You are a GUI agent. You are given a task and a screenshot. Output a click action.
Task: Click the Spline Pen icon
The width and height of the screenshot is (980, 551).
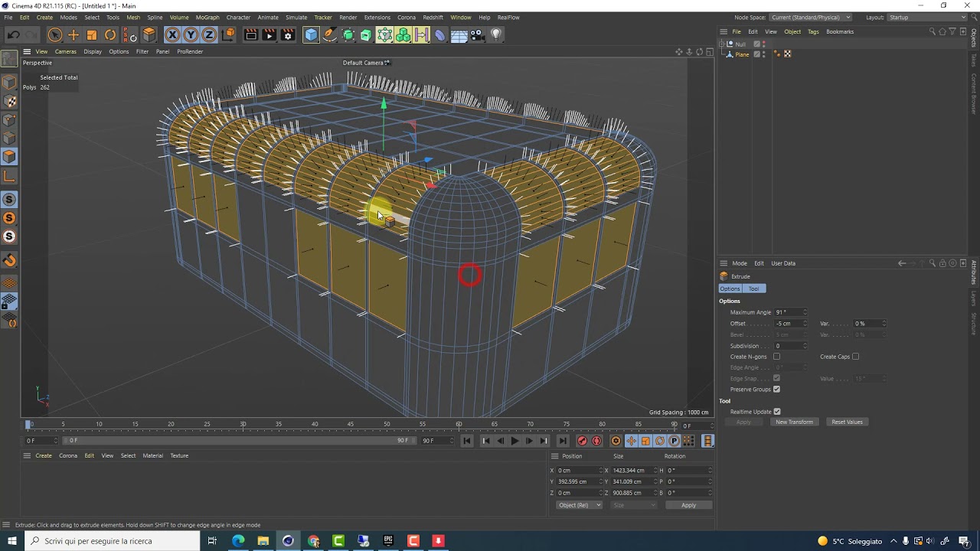point(329,34)
